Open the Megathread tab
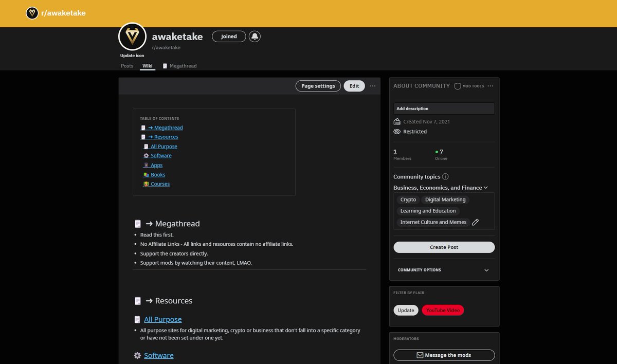This screenshot has width=617, height=364. 179,66
